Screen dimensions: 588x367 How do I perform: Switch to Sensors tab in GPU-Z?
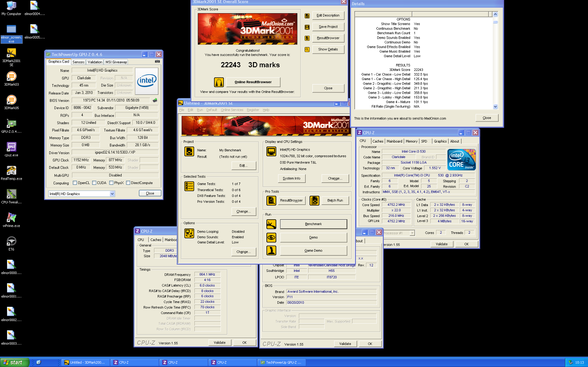(78, 62)
